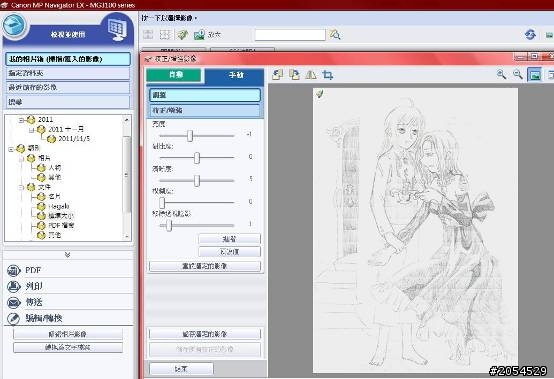The image size is (554, 379).
Task: Open 我的相片箱 (掃描/匯入的影像)
Action: click(x=68, y=59)
